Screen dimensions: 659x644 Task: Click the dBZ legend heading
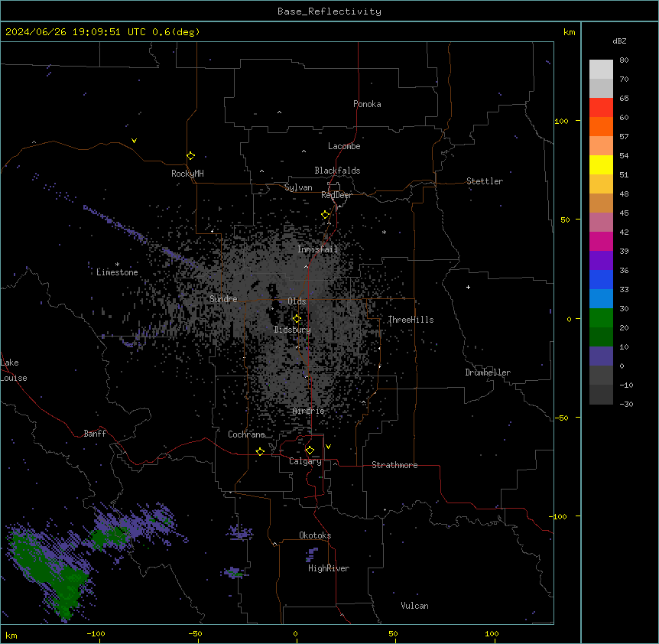point(619,41)
